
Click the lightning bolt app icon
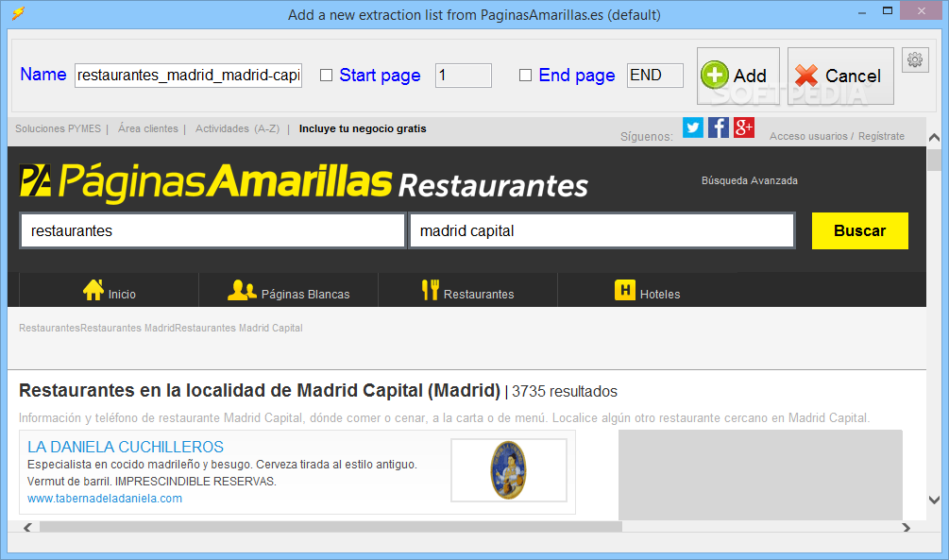point(18,13)
